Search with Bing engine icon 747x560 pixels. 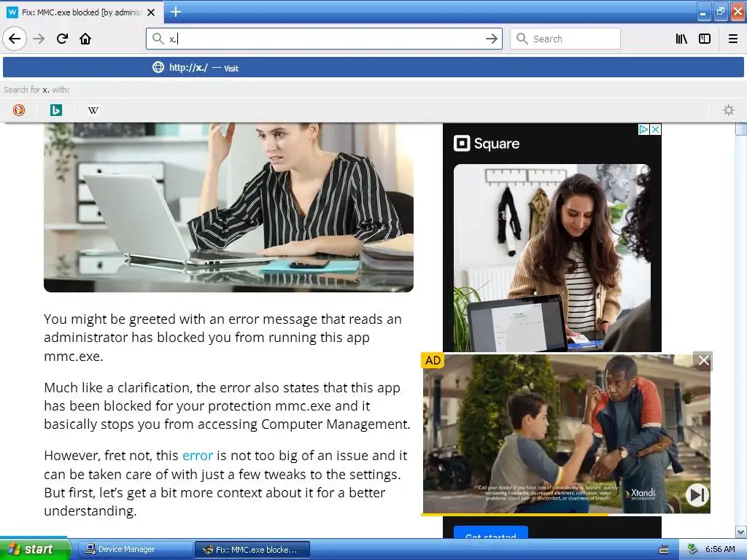pos(55,110)
